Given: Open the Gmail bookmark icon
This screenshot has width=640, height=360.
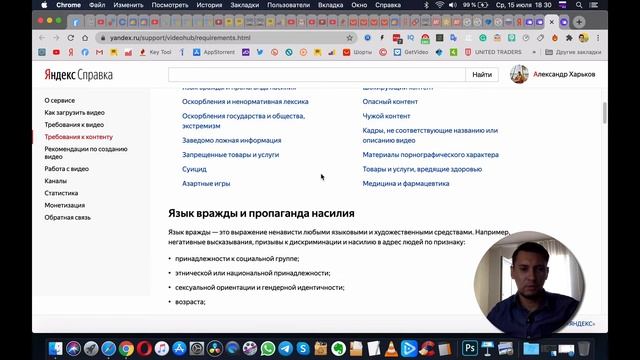Looking at the screenshot, I should pos(99,52).
